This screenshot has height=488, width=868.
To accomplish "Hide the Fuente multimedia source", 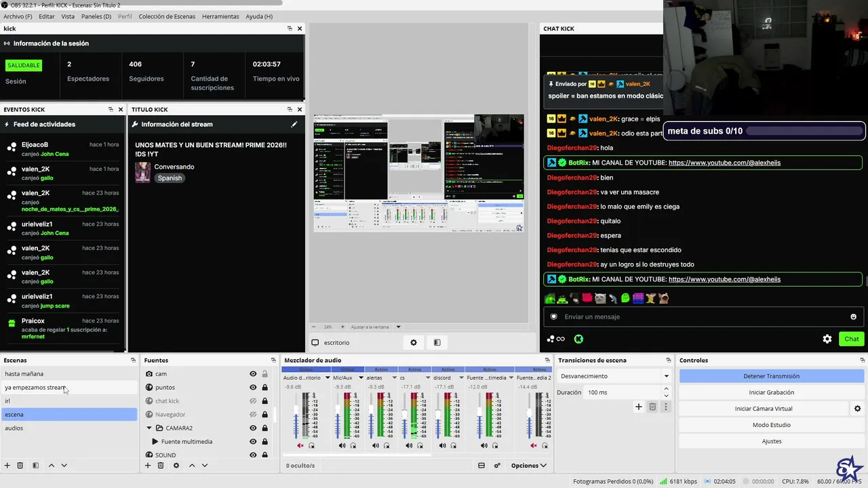I will pos(253,441).
